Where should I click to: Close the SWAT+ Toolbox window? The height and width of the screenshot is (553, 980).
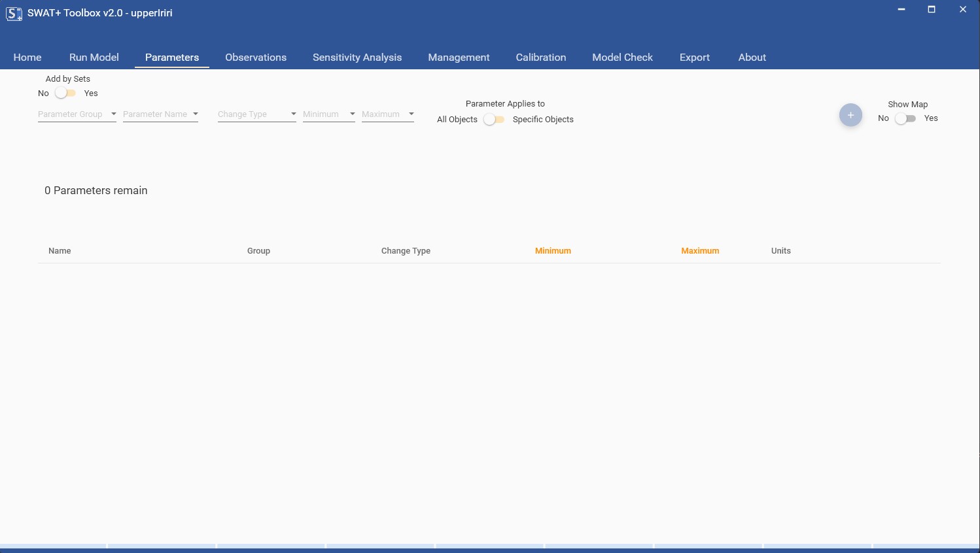(963, 9)
